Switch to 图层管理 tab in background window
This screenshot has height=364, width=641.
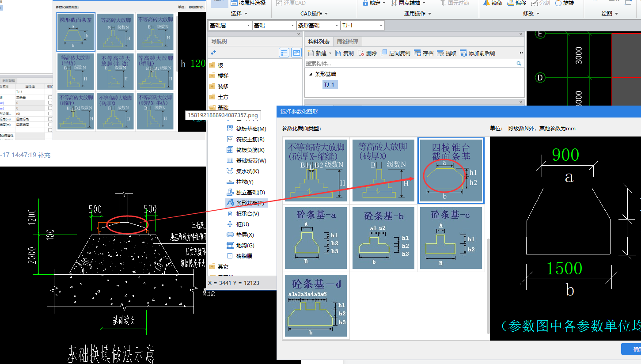[x=8, y=80]
